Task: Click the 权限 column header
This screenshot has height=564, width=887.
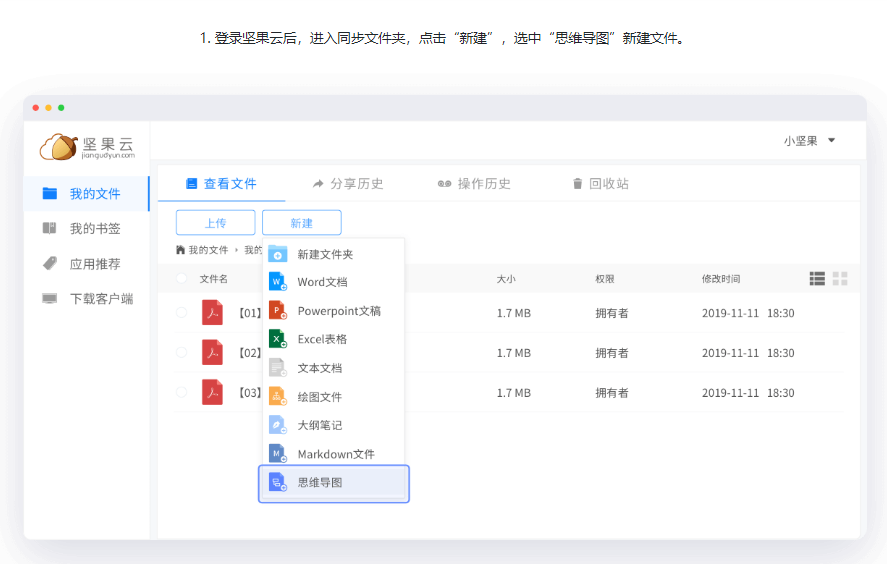Action: point(605,278)
